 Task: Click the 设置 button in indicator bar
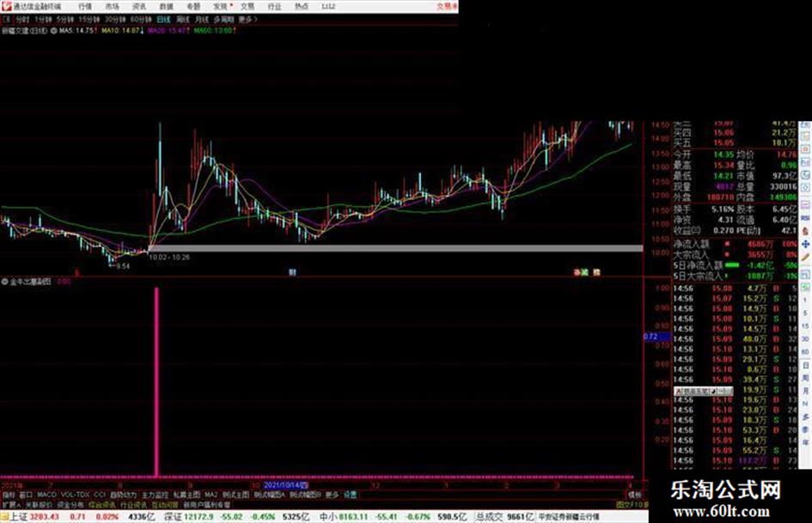point(351,495)
